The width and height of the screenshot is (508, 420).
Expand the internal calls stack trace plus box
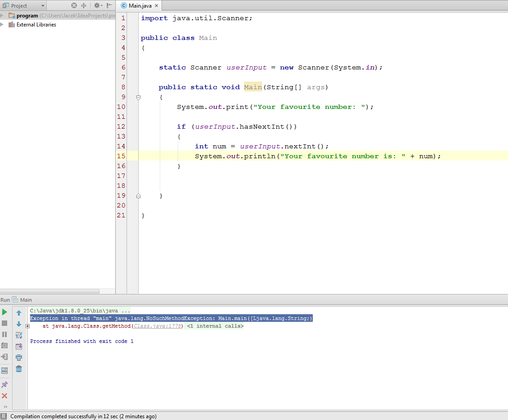pos(27,326)
